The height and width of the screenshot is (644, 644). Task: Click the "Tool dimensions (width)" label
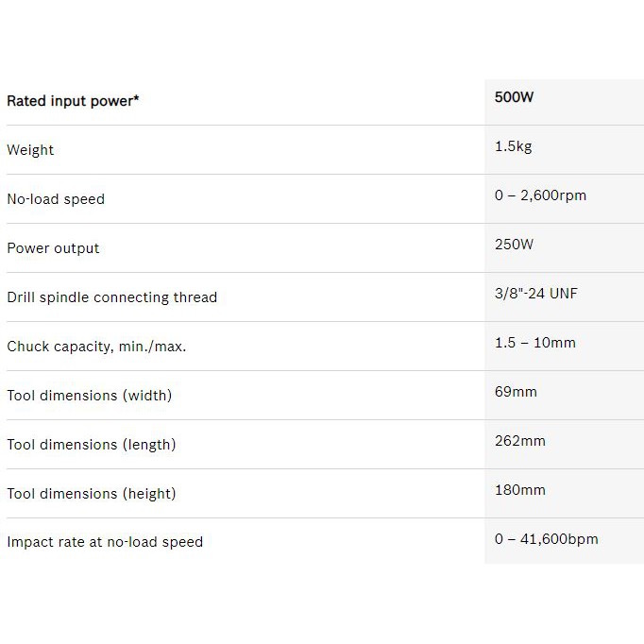pos(90,396)
